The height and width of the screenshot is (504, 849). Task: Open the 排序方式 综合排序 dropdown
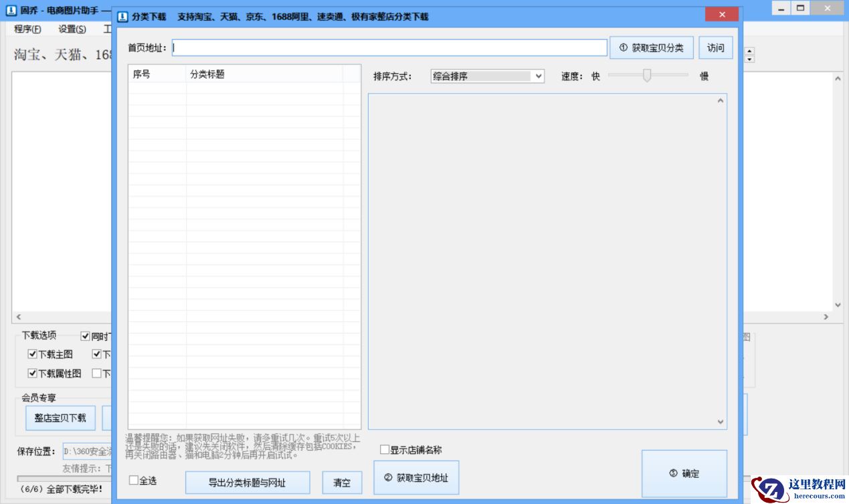(x=488, y=76)
